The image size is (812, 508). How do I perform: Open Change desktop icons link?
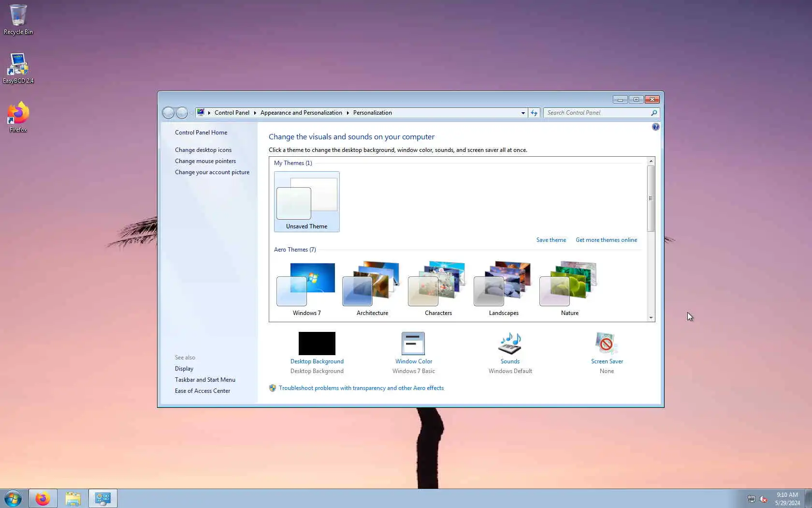(x=203, y=150)
